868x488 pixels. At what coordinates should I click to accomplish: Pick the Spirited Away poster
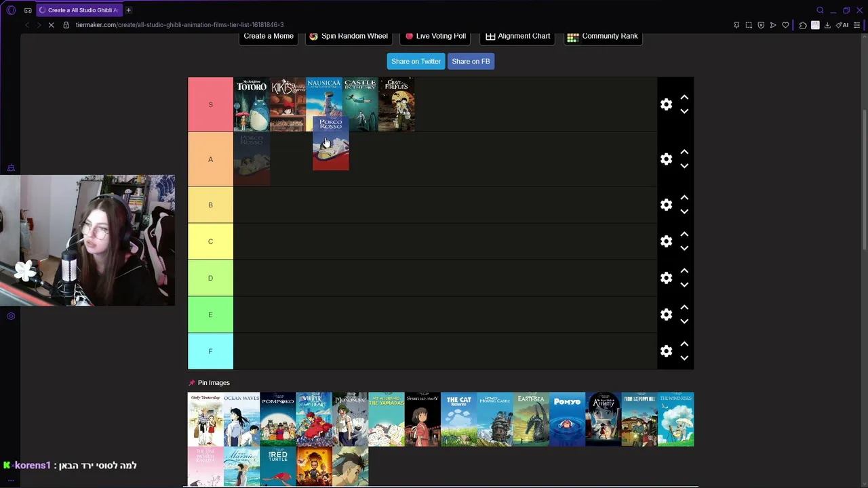[422, 420]
